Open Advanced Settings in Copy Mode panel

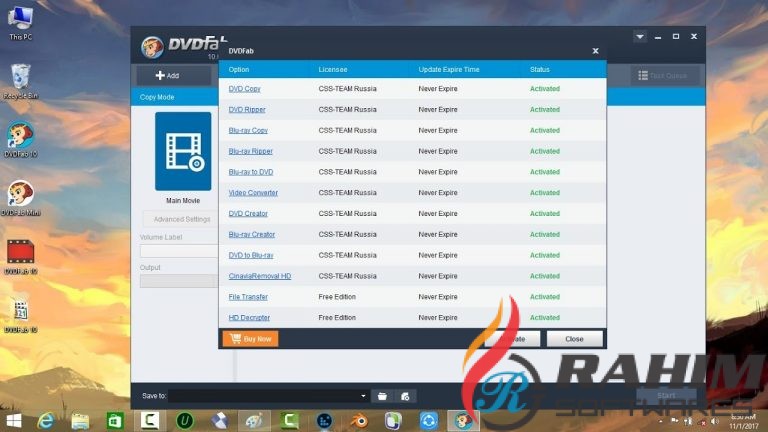click(182, 219)
